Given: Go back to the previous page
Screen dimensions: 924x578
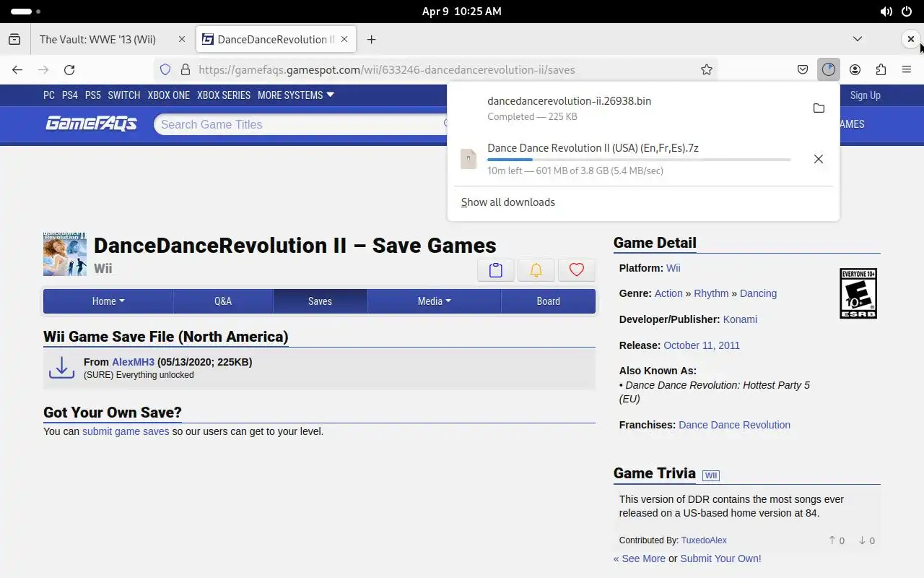Looking at the screenshot, I should pyautogui.click(x=17, y=70).
